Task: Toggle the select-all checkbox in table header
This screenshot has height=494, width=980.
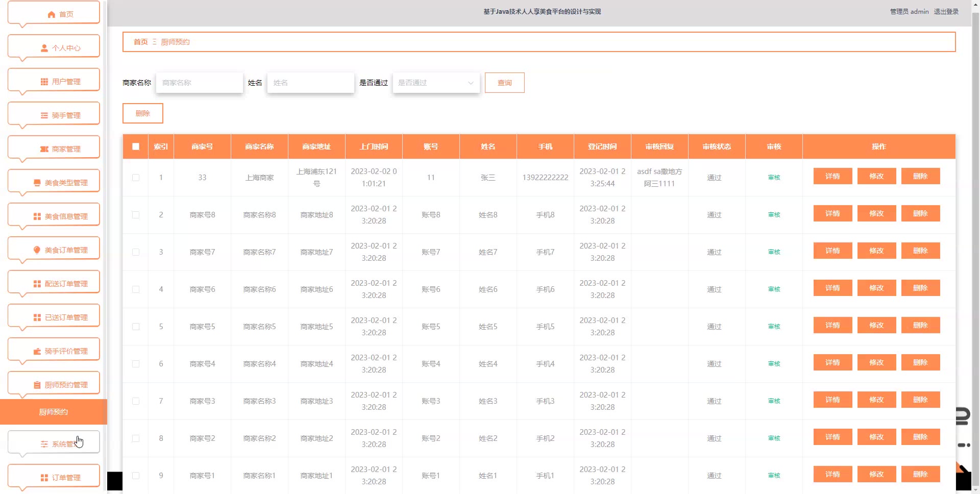Action: tap(136, 146)
